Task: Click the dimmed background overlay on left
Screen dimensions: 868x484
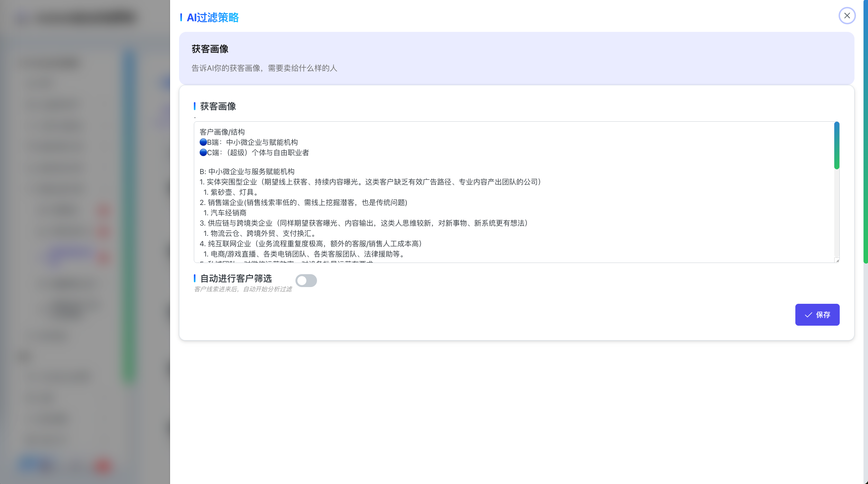Action: click(x=84, y=236)
